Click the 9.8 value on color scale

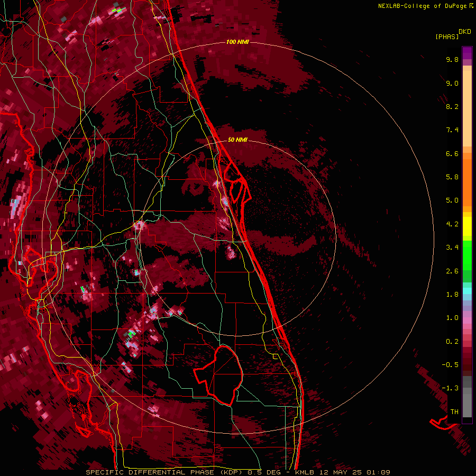click(452, 59)
